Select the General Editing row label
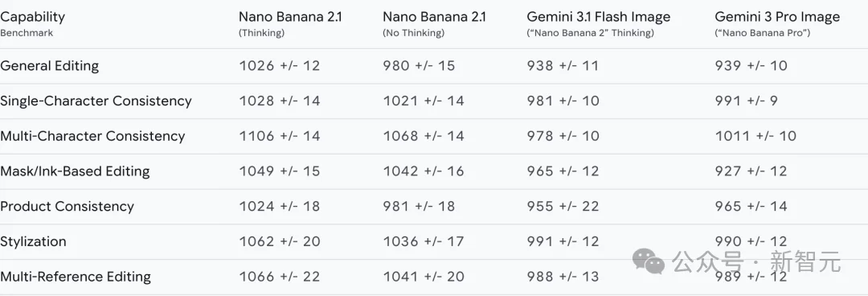Viewport: 868px width, 296px height. click(49, 66)
